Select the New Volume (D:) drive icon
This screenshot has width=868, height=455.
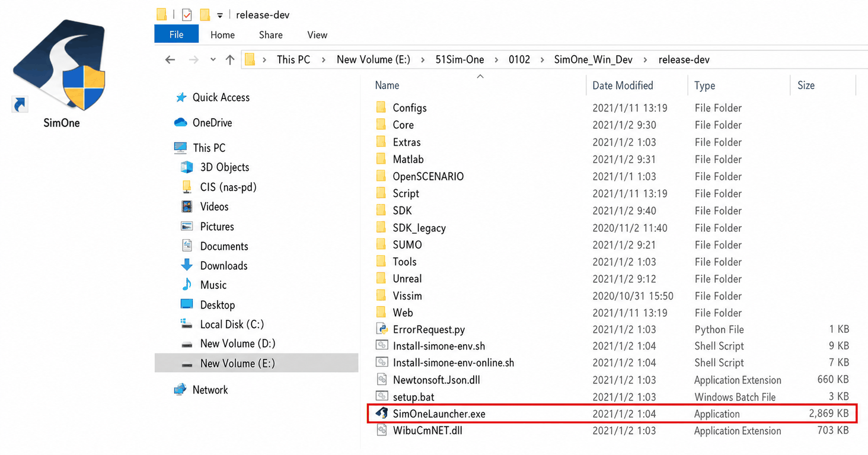187,344
